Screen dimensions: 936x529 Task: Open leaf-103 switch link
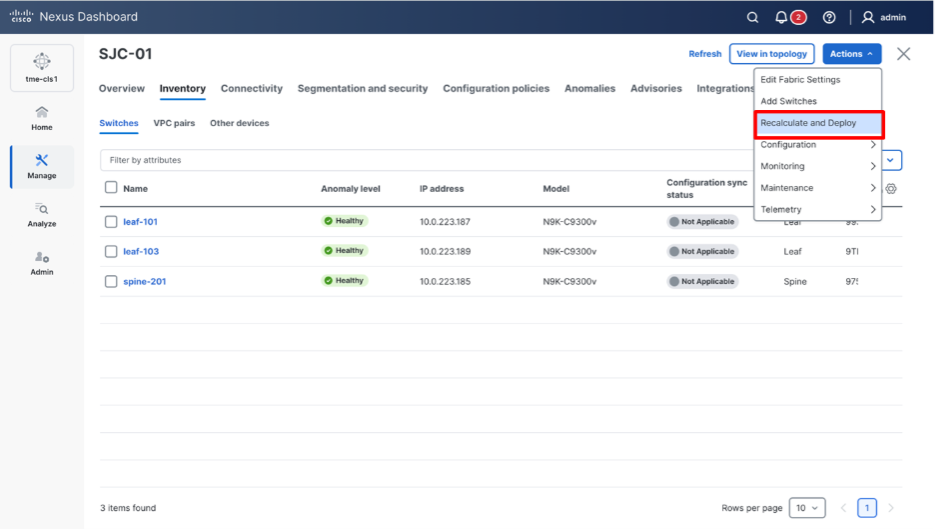point(141,251)
